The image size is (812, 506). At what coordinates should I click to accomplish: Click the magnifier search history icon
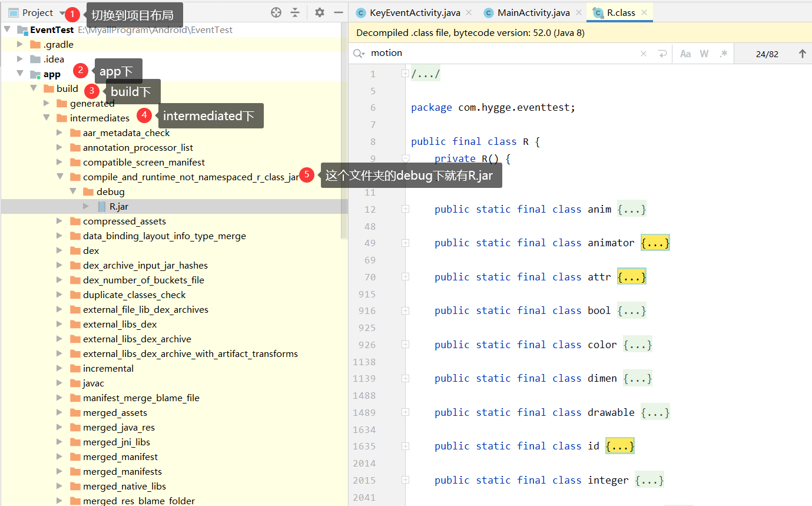359,54
